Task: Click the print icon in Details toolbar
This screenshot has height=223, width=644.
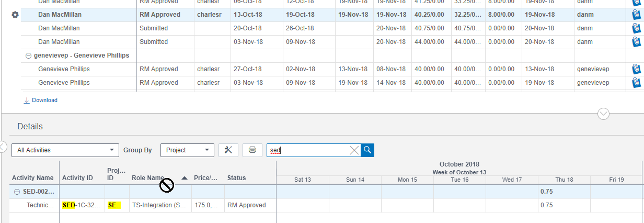Action: (252, 150)
